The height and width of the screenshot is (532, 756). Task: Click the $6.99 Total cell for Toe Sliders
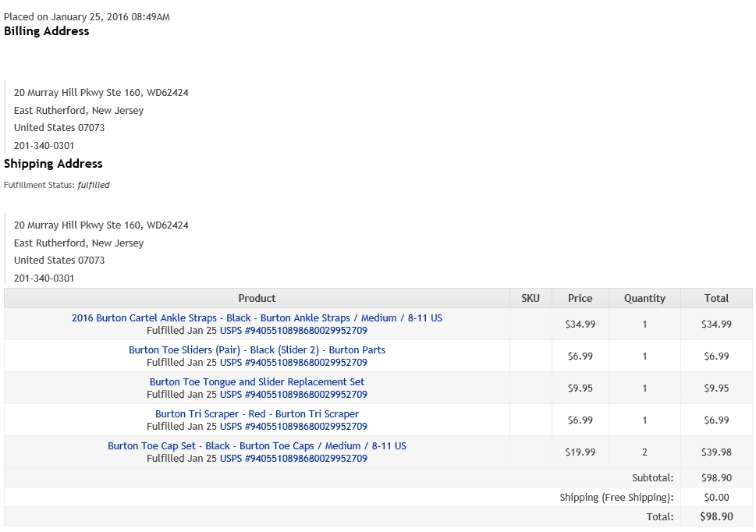pyautogui.click(x=716, y=356)
